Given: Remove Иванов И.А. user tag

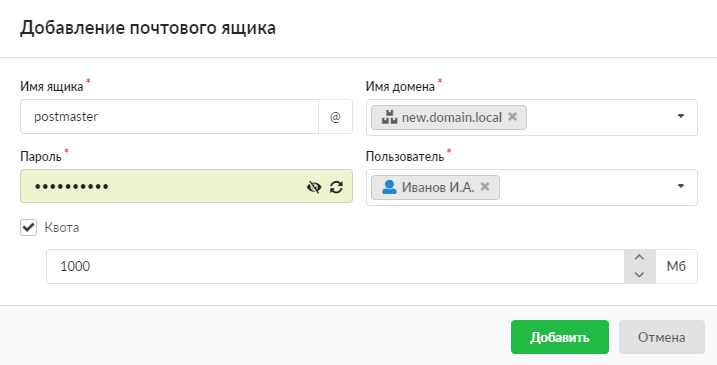Looking at the screenshot, I should coord(485,187).
